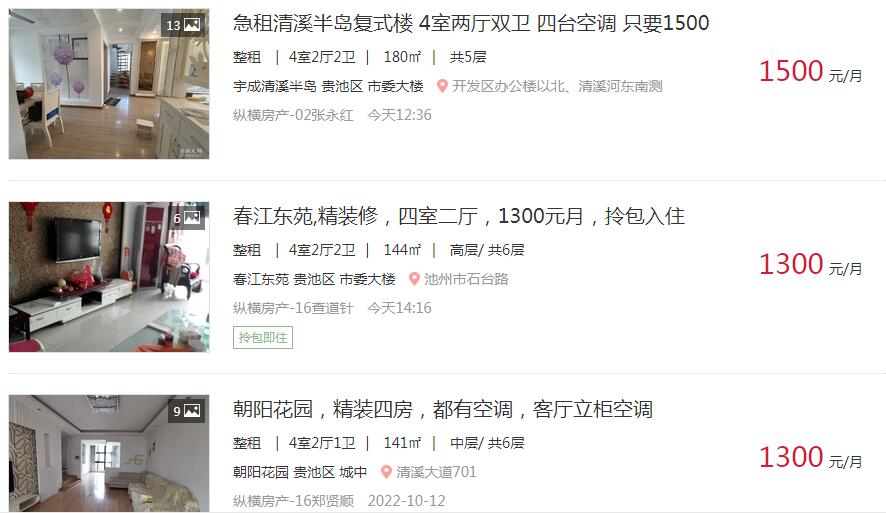Click agent name 纵横房产-16查道针
Screen dimensions: 886x513
click(x=293, y=308)
